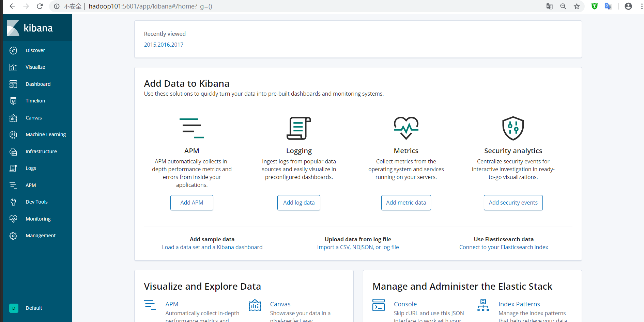Image resolution: width=644 pixels, height=322 pixels.
Task: Click the Kibana logo icon
Action: click(x=13, y=28)
